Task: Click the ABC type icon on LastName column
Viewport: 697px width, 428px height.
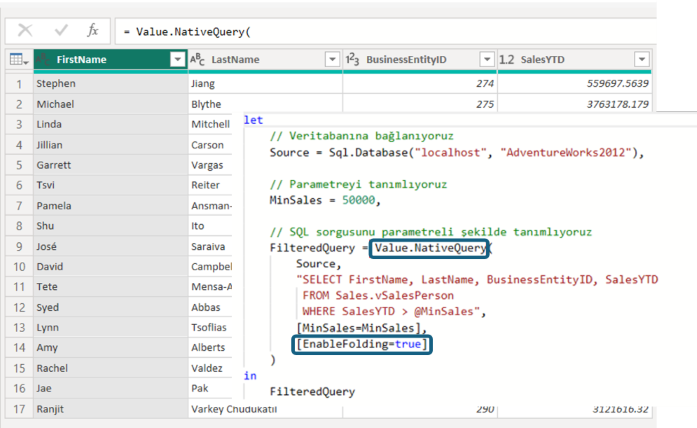Action: 197,59
